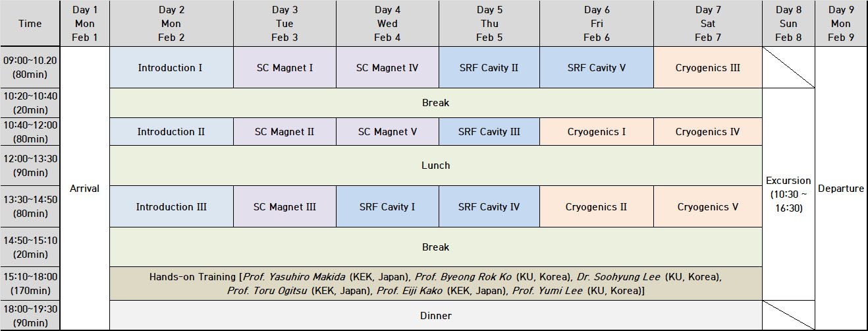Click the Lunch row cell
Screen dimensions: 868x331
click(435, 165)
